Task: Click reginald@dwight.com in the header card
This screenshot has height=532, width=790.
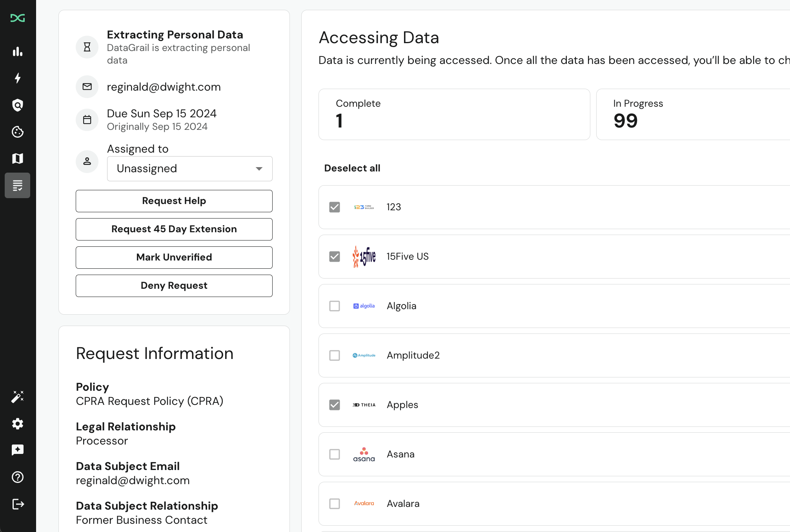Action: 164,87
